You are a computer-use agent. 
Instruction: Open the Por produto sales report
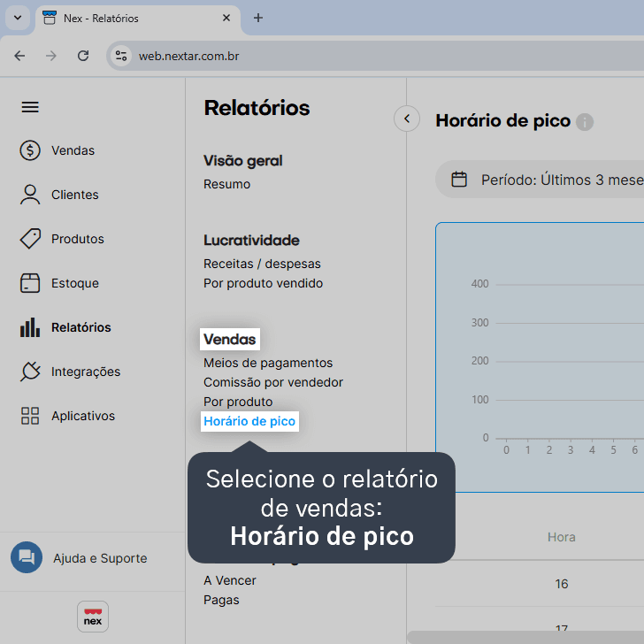[x=238, y=402]
